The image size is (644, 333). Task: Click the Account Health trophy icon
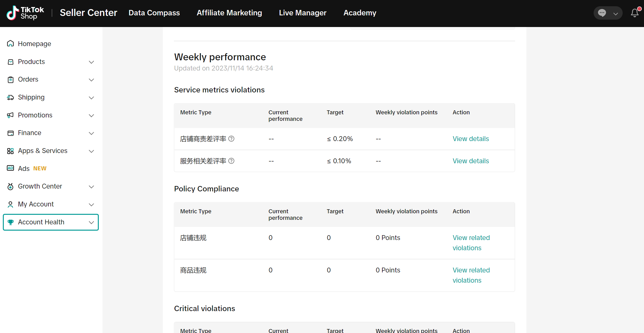[x=11, y=222]
